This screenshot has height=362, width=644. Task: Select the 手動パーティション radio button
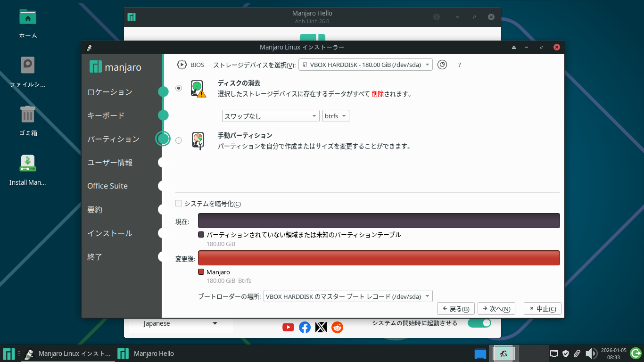tap(179, 140)
